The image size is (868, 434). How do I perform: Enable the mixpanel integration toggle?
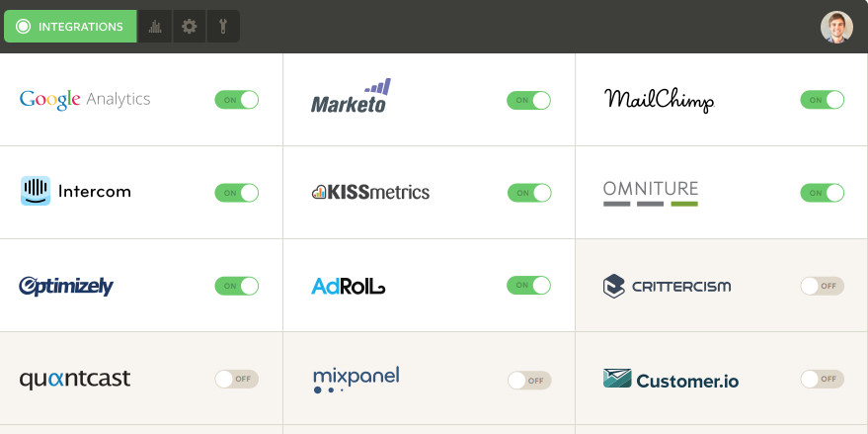click(x=529, y=381)
